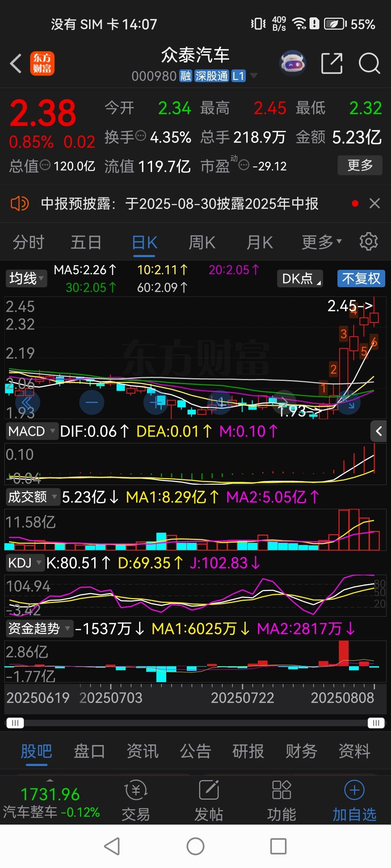Tap the 交易 yen icon
This screenshot has width=391, height=868.
(x=136, y=790)
